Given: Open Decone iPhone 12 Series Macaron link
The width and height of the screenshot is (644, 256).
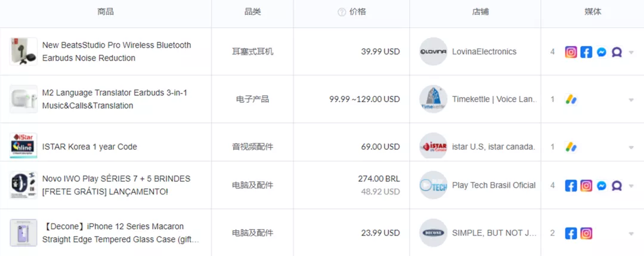Looking at the screenshot, I should [120, 233].
